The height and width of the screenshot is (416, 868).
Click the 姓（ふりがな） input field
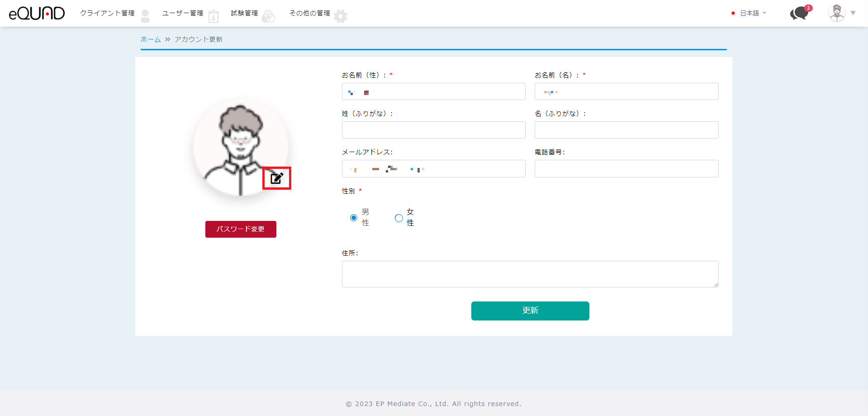tap(433, 130)
